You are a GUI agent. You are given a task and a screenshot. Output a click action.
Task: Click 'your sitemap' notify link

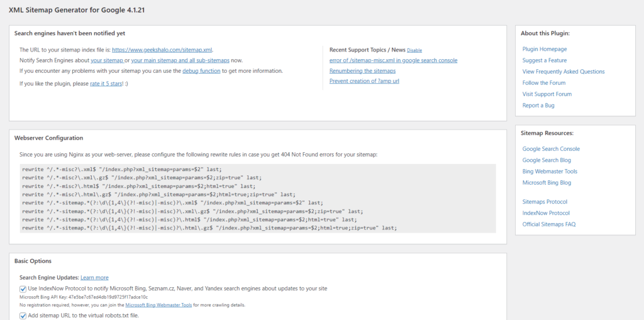[x=107, y=60]
